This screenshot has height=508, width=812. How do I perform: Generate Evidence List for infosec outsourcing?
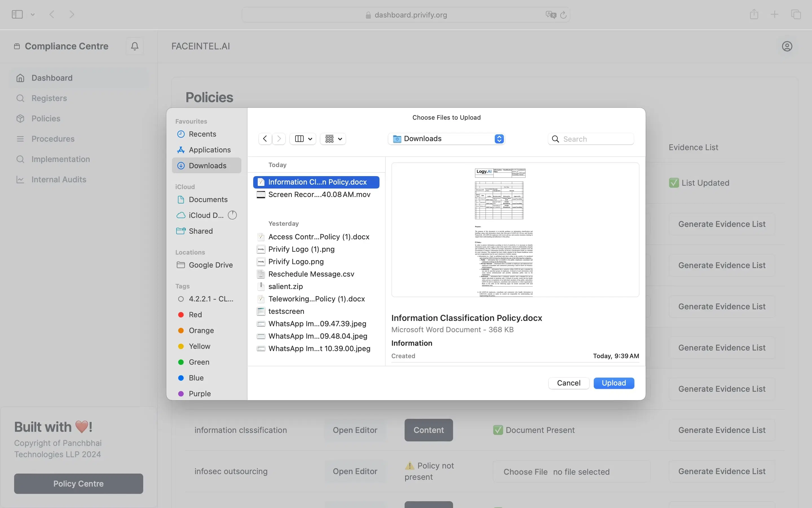[x=722, y=471]
